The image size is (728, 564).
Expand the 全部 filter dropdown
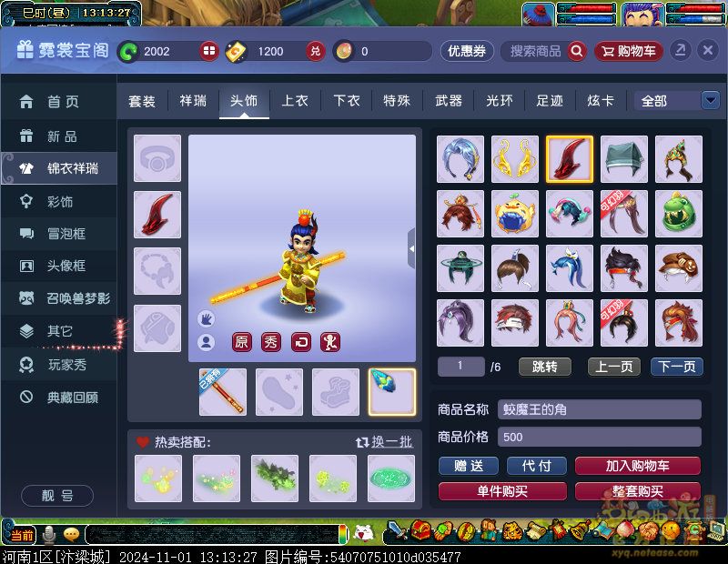coord(711,100)
